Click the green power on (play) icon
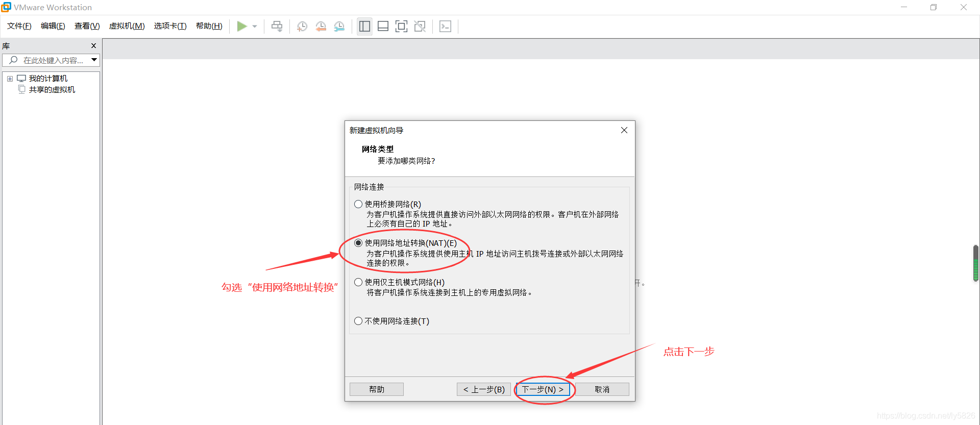980x425 pixels. pyautogui.click(x=242, y=26)
